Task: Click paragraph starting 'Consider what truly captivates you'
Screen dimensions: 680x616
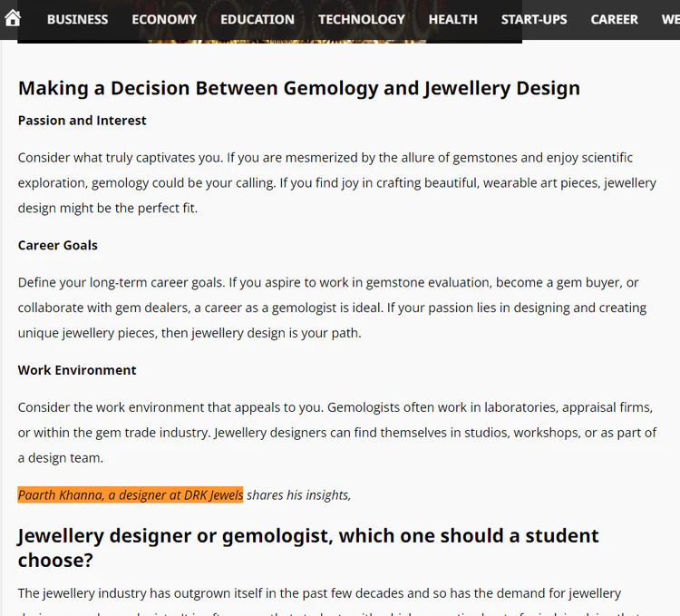Action: [x=337, y=182]
